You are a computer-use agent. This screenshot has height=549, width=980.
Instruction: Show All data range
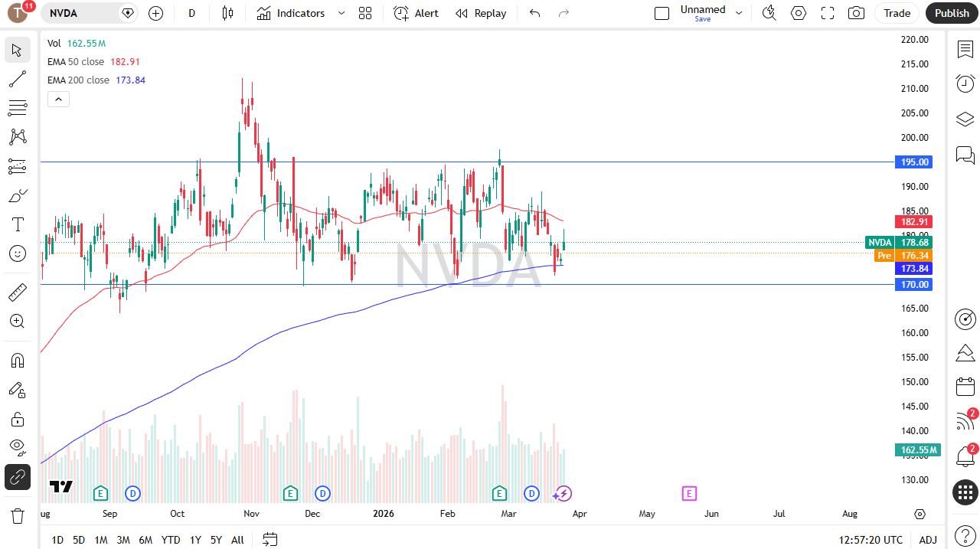237,540
